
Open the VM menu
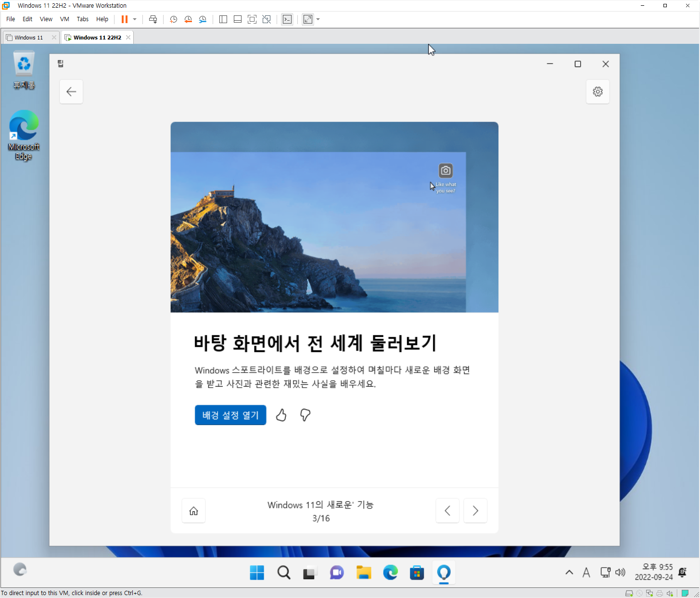point(64,19)
